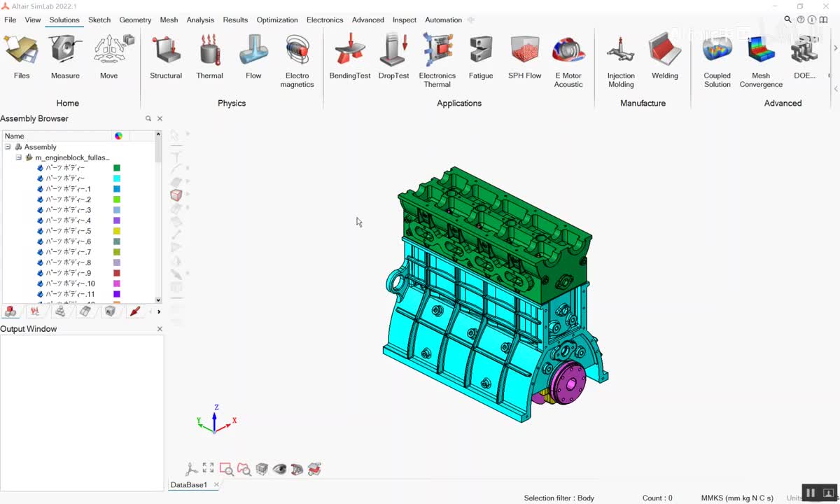The image size is (840, 504).
Task: Open the Geometry ribbon tab
Action: 135,20
